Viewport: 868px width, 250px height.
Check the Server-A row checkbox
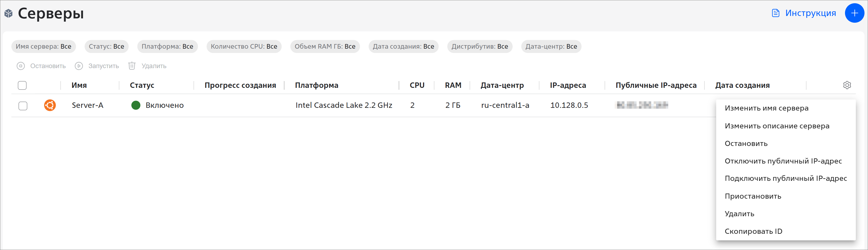tap(23, 106)
